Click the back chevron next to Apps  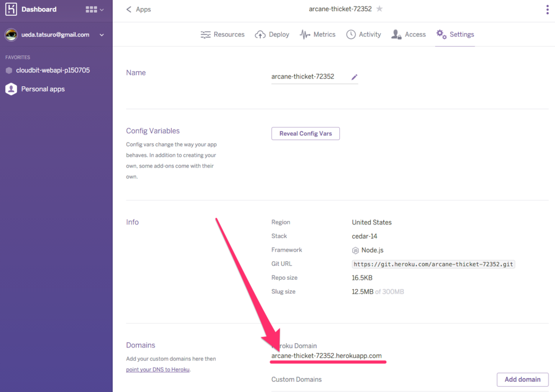click(x=129, y=9)
